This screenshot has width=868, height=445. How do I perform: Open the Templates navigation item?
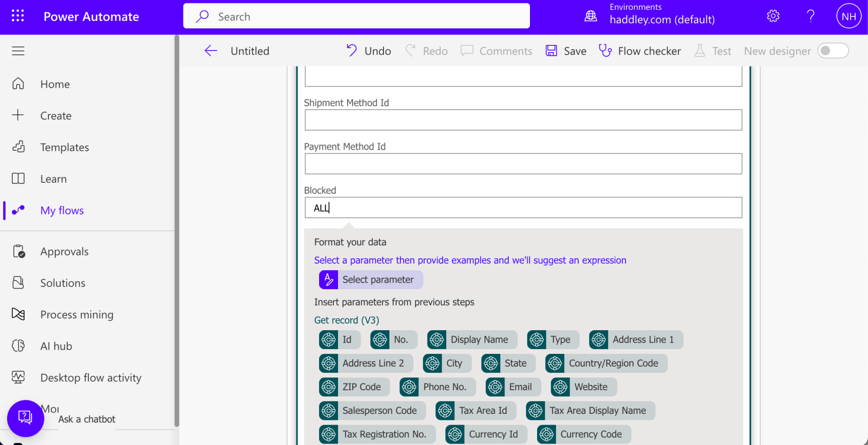point(65,147)
